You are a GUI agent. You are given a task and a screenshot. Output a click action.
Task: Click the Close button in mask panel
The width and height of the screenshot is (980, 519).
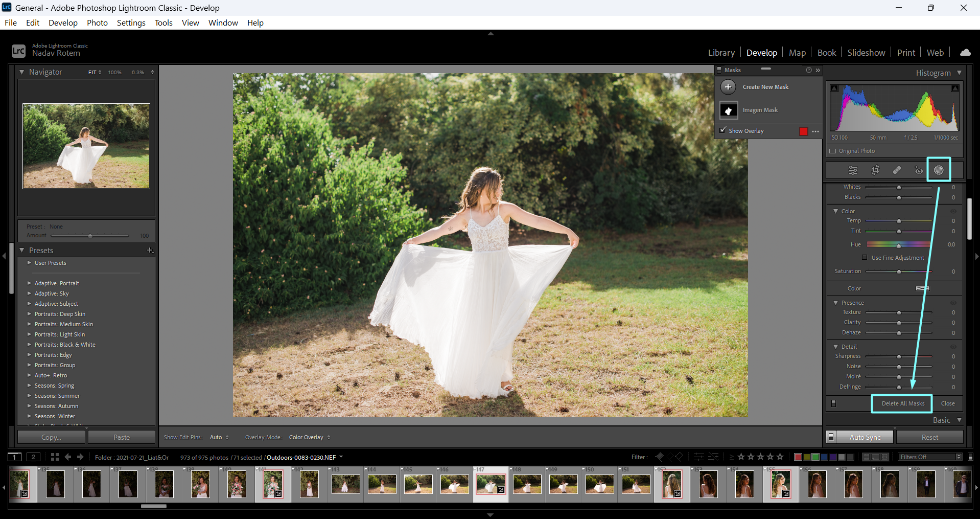pos(948,403)
